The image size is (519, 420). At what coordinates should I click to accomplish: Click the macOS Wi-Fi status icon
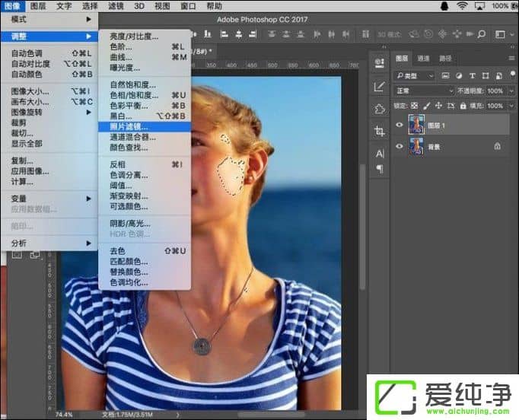tap(462, 5)
